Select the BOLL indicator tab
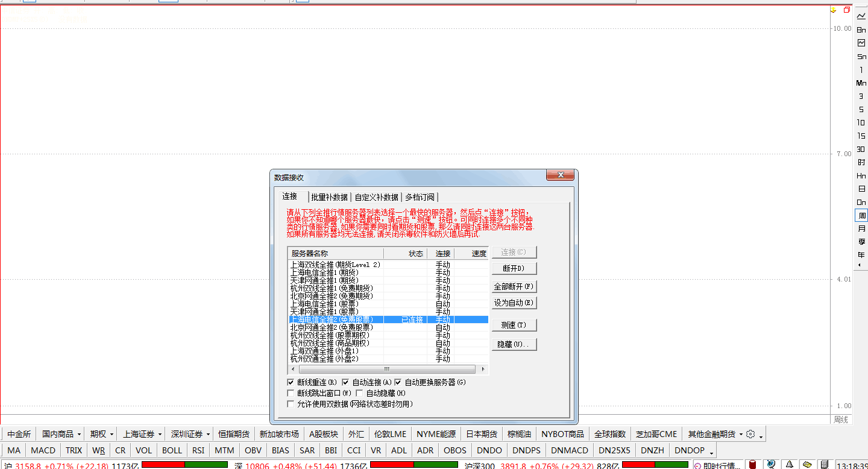This screenshot has height=469, width=868. pos(172,450)
